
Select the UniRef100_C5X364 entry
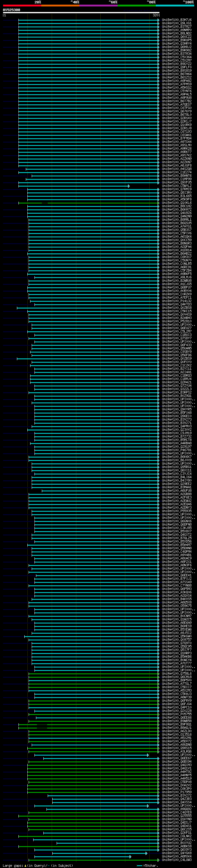[x=177, y=57]
